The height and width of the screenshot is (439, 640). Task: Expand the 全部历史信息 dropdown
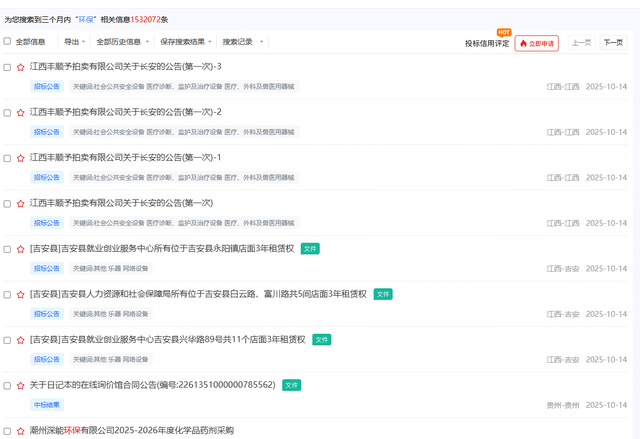coord(122,42)
